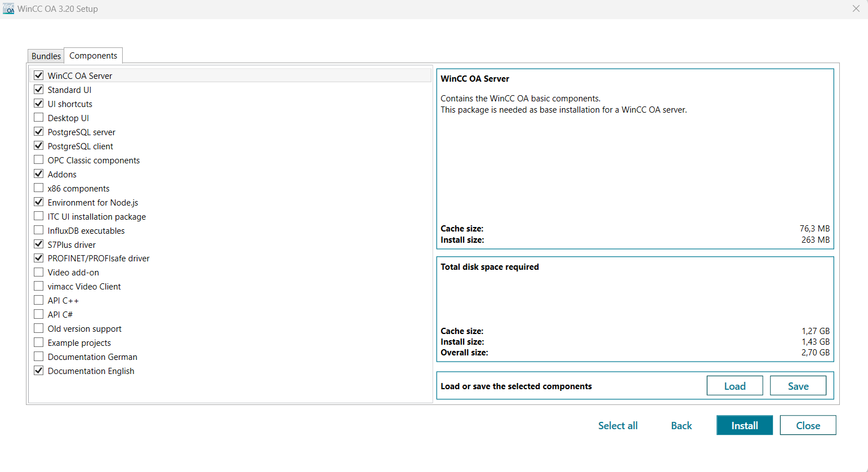Save the selected components
868x472 pixels.
point(798,386)
